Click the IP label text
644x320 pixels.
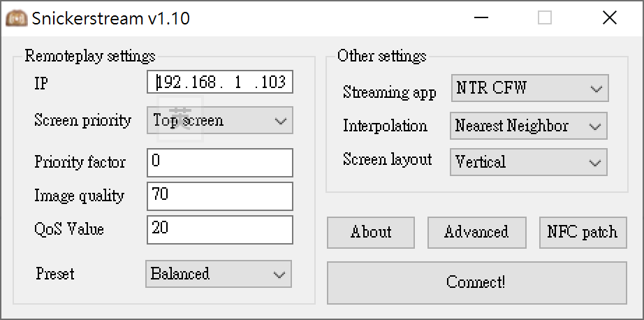(41, 84)
